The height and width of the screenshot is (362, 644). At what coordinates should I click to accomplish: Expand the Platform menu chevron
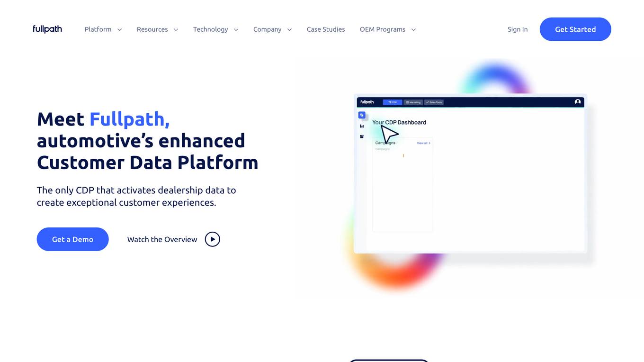[x=120, y=29]
